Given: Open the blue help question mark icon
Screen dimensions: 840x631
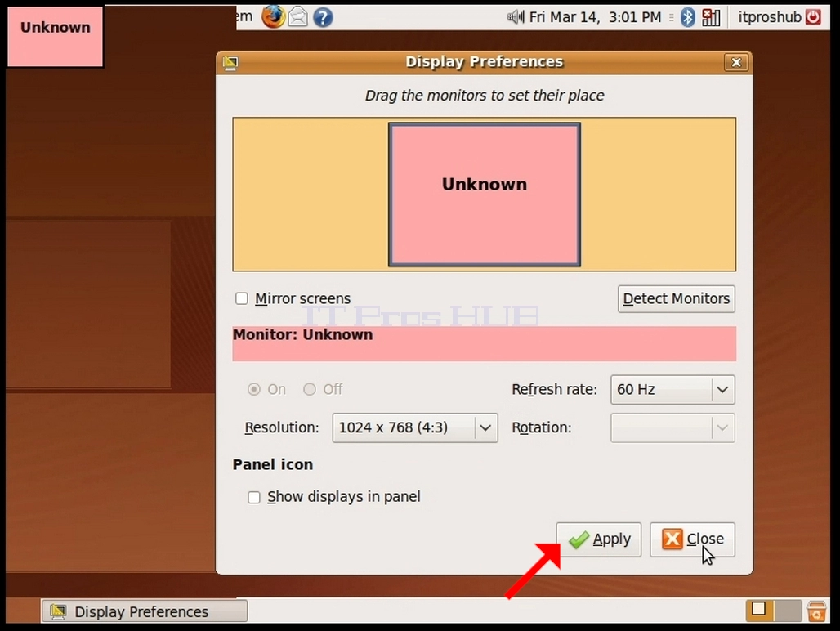Looking at the screenshot, I should (x=323, y=17).
